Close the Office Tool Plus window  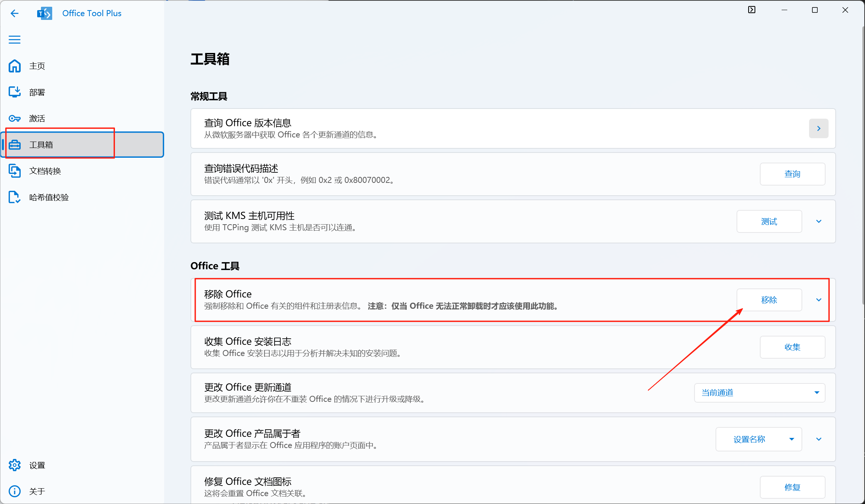(845, 10)
